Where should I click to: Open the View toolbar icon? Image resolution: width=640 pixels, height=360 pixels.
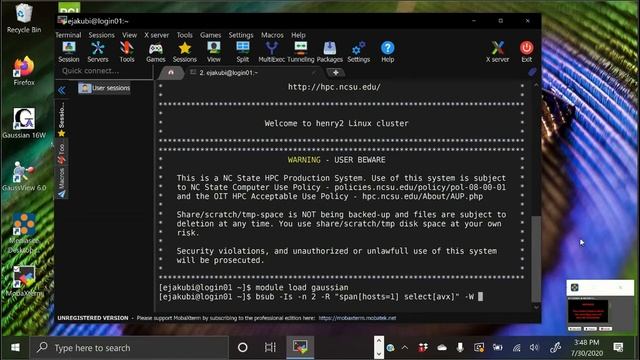coord(213,52)
